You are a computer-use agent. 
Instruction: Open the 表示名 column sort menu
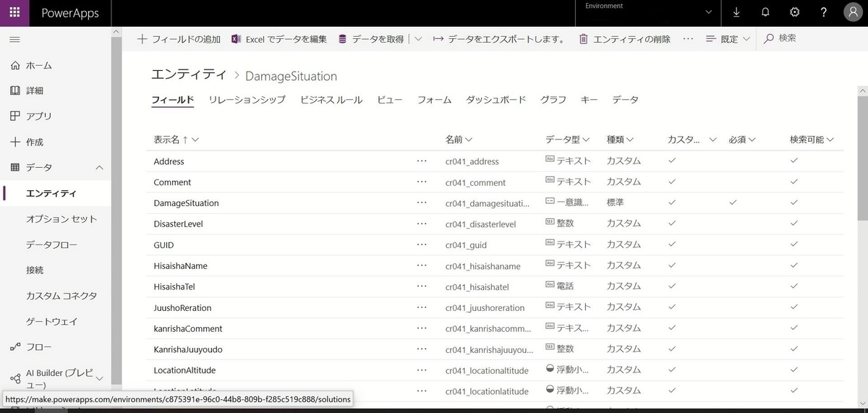[x=176, y=140]
